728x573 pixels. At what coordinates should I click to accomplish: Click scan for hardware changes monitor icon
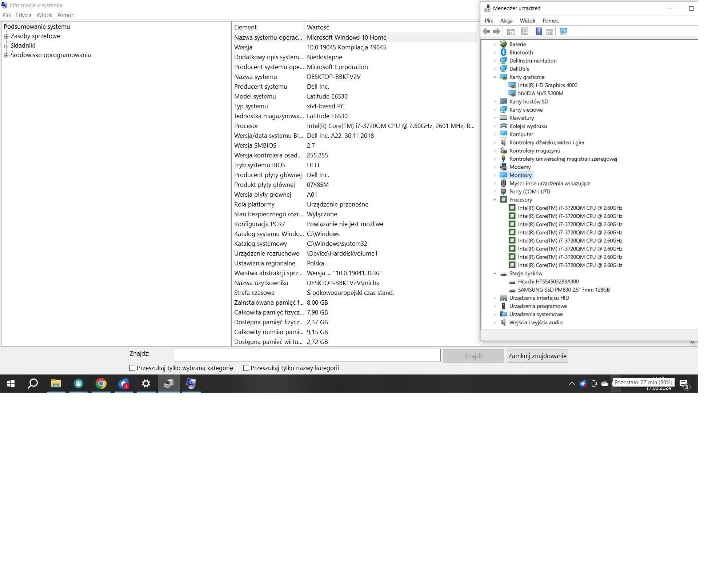564,31
